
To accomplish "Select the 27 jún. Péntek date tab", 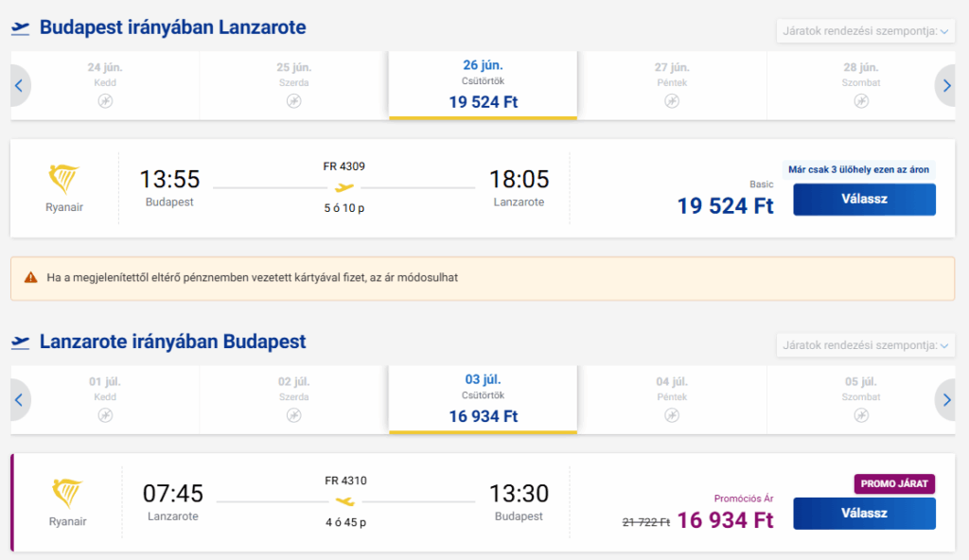I will tap(672, 85).
